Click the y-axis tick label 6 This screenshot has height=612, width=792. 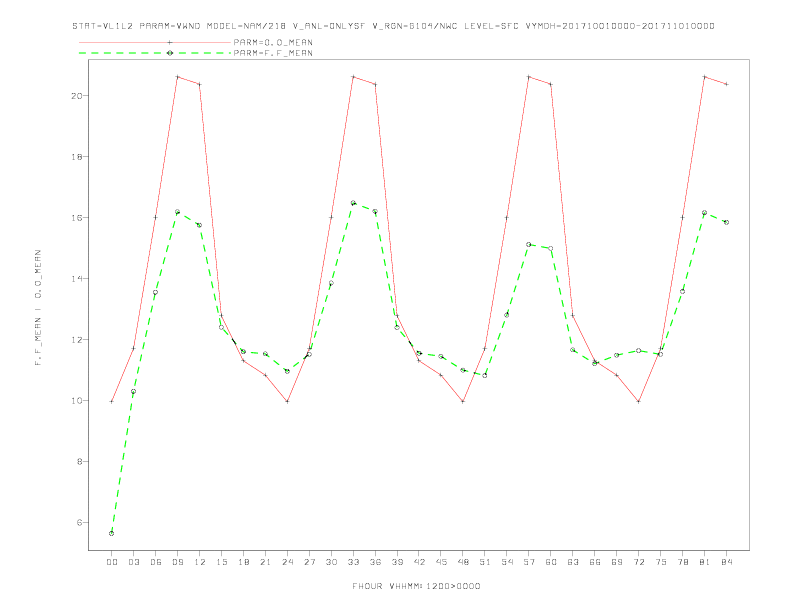tap(79, 523)
